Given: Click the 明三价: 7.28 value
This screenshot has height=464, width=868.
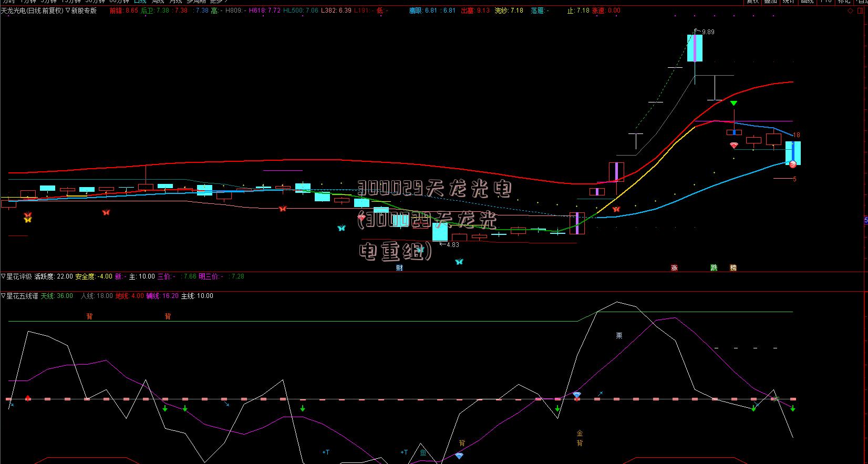Looking at the screenshot, I should click(221, 276).
